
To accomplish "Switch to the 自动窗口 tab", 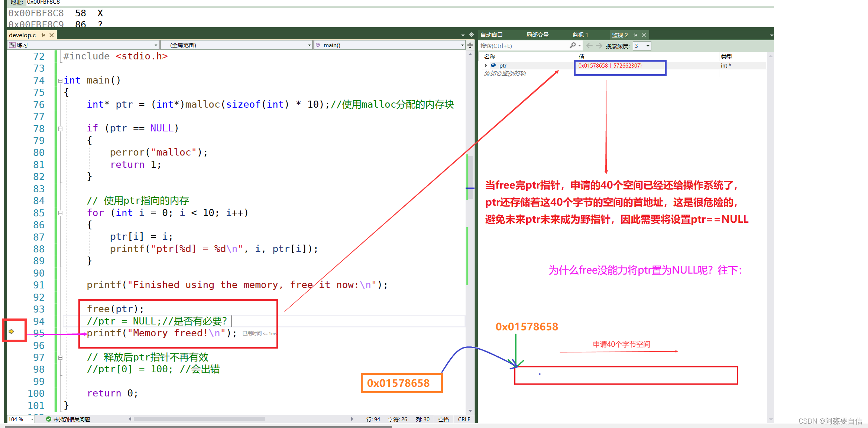I will [x=491, y=35].
